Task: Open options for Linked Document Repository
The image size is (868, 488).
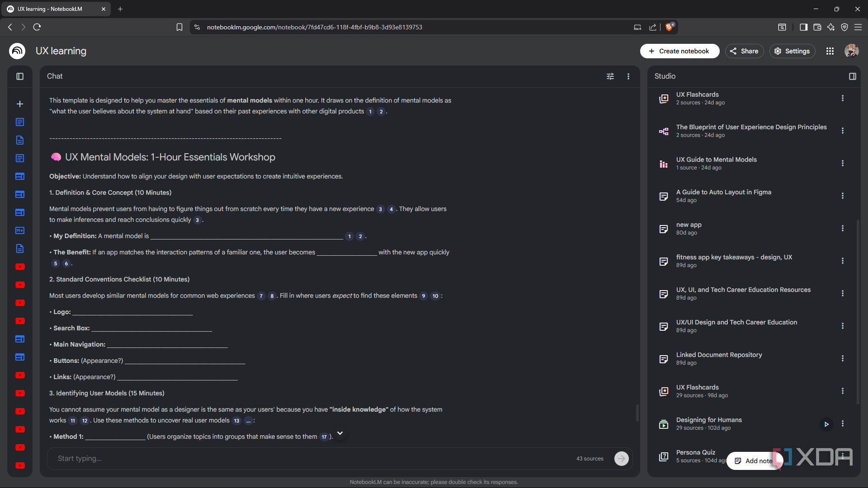Action: 843,358
